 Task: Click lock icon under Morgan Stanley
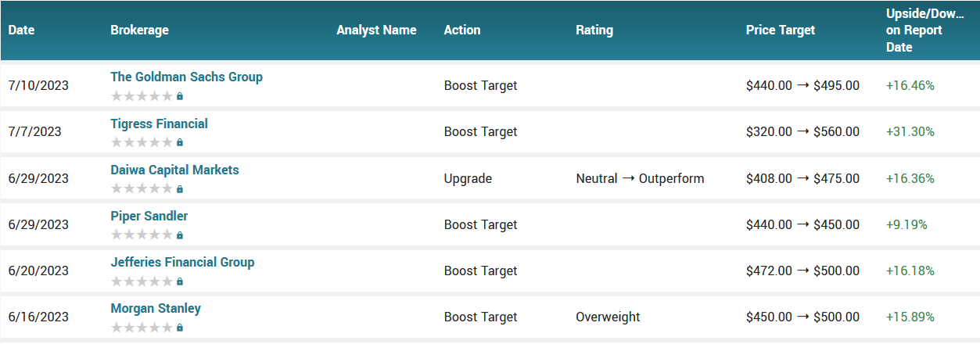click(x=180, y=327)
